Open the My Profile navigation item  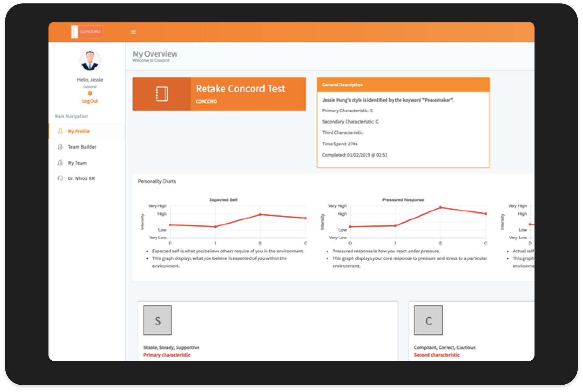[78, 131]
